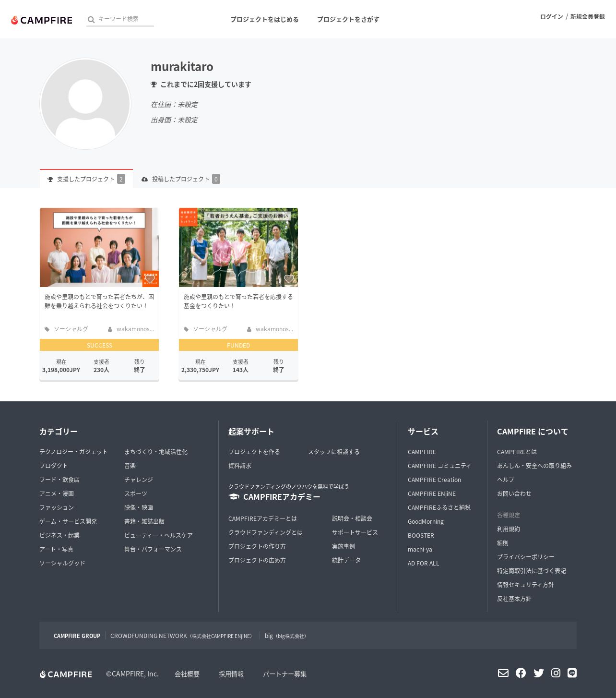Click the ログイン link
The image size is (616, 698).
(551, 17)
